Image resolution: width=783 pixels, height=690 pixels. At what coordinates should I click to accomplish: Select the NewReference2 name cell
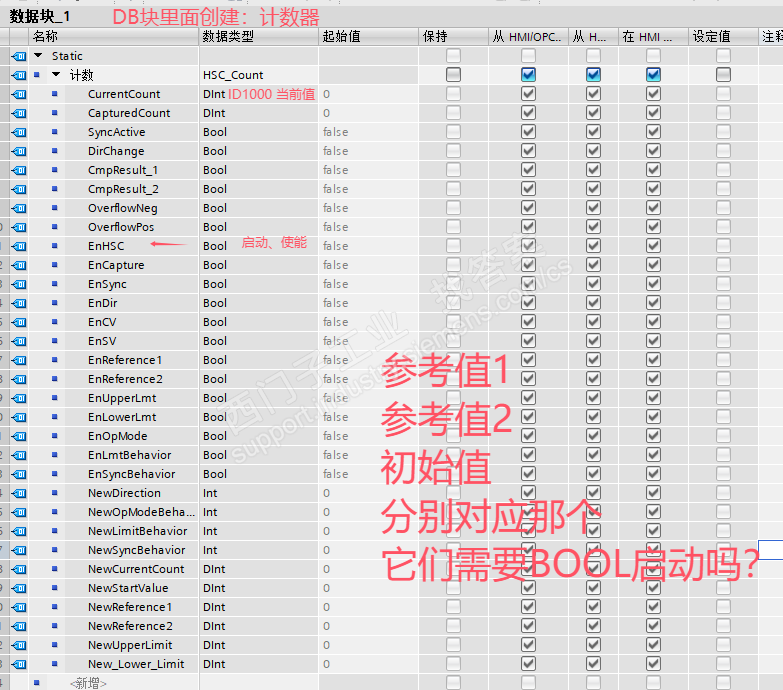(132, 626)
